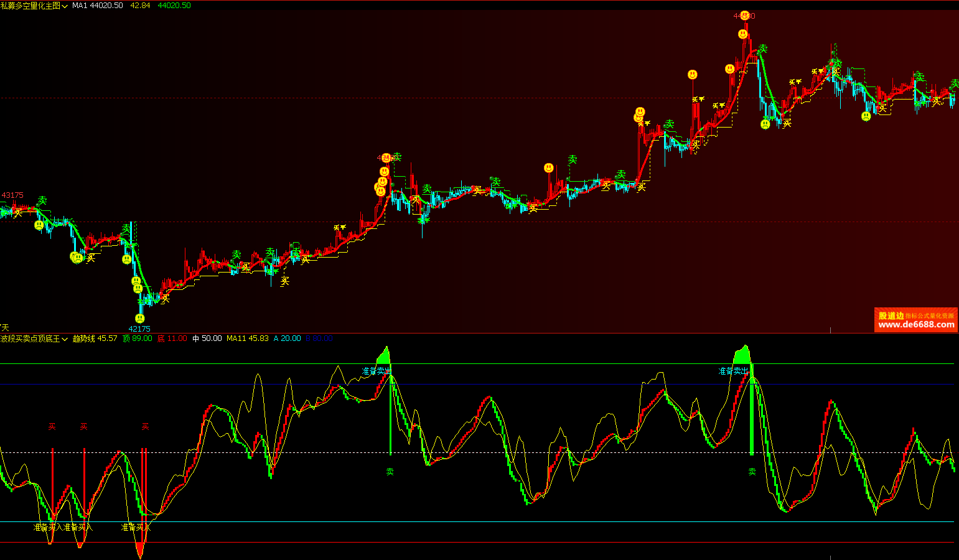
Task: Expand the 波段买卖点顶底王 indicator menu
Action: point(65,339)
